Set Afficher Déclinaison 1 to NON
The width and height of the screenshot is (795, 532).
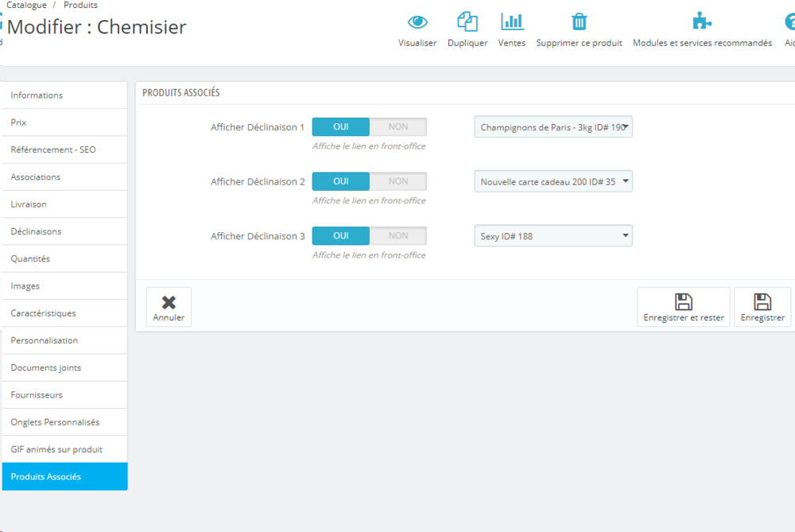(x=398, y=126)
